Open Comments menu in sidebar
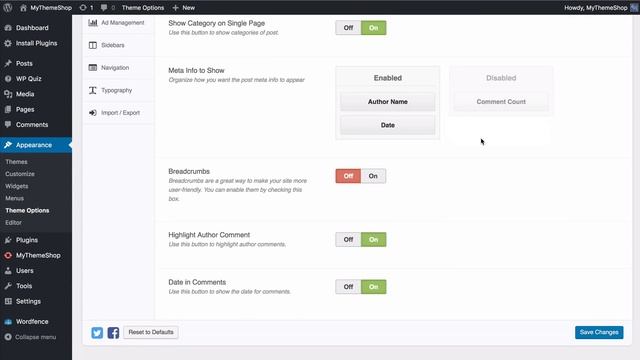The image size is (640, 360). [32, 125]
